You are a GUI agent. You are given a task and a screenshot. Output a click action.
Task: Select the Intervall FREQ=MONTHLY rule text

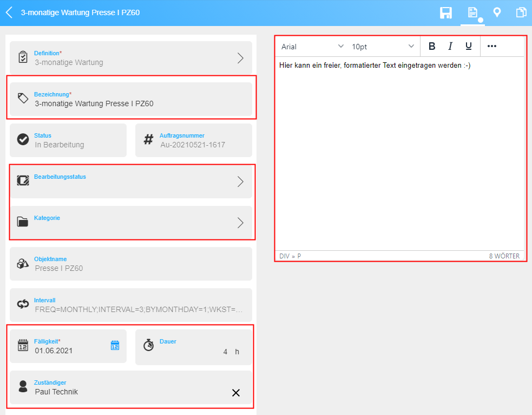pos(139,309)
